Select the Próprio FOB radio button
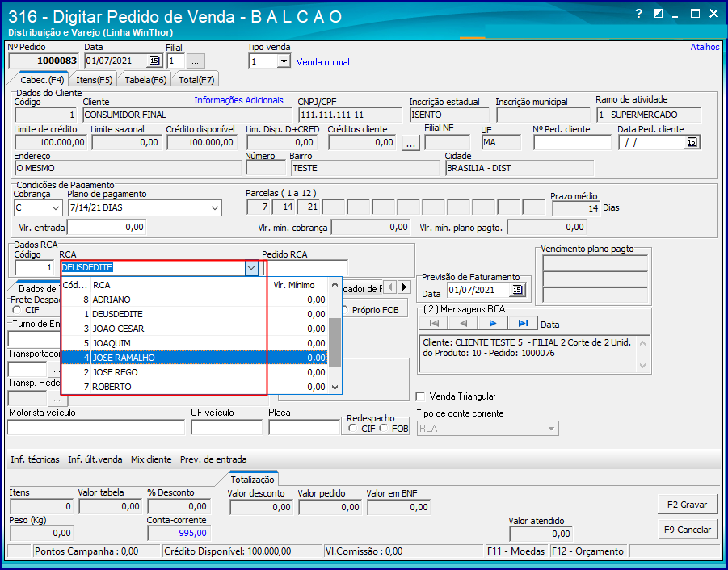Viewport: 728px width, 570px height. coord(345,310)
